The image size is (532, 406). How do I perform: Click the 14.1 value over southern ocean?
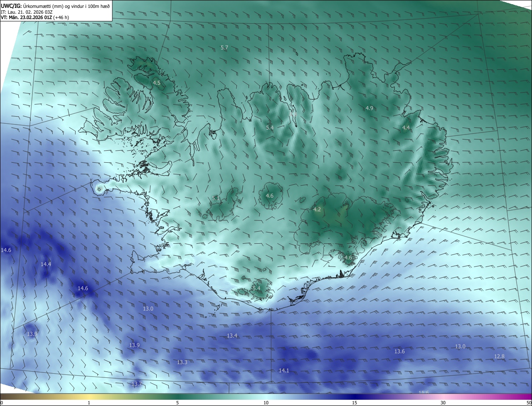[x=284, y=371]
